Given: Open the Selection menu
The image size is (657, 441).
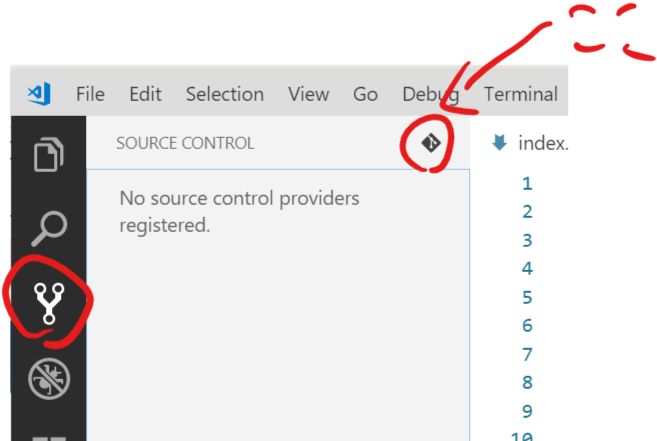Looking at the screenshot, I should tap(224, 94).
